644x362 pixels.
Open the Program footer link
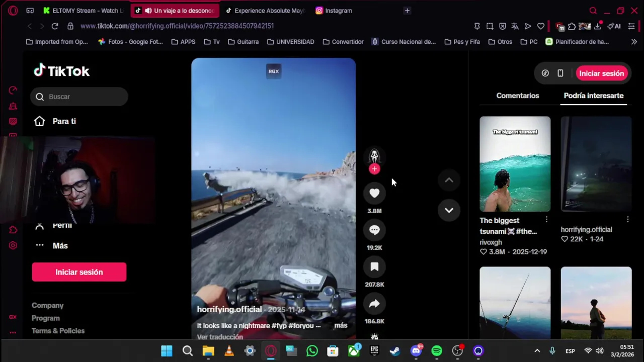pos(46,318)
